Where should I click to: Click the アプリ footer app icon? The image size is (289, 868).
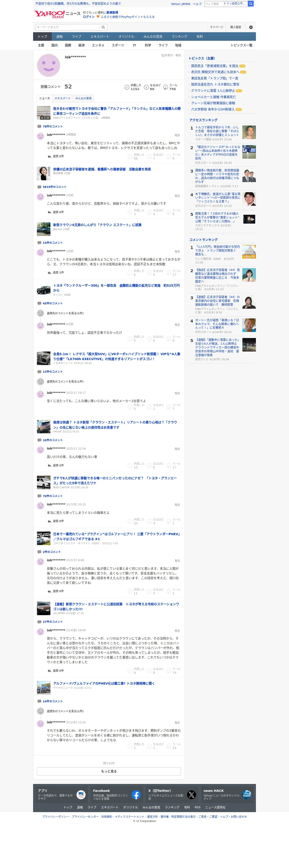81,795
